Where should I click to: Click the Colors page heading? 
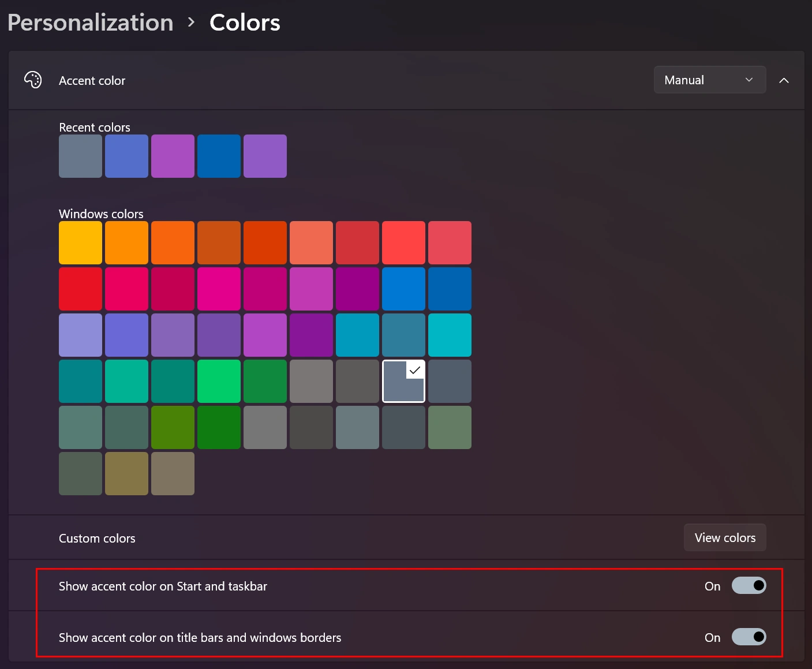(x=245, y=23)
